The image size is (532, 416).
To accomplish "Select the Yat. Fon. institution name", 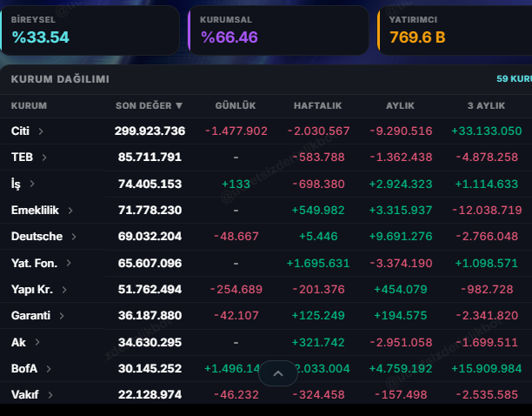I will [34, 263].
